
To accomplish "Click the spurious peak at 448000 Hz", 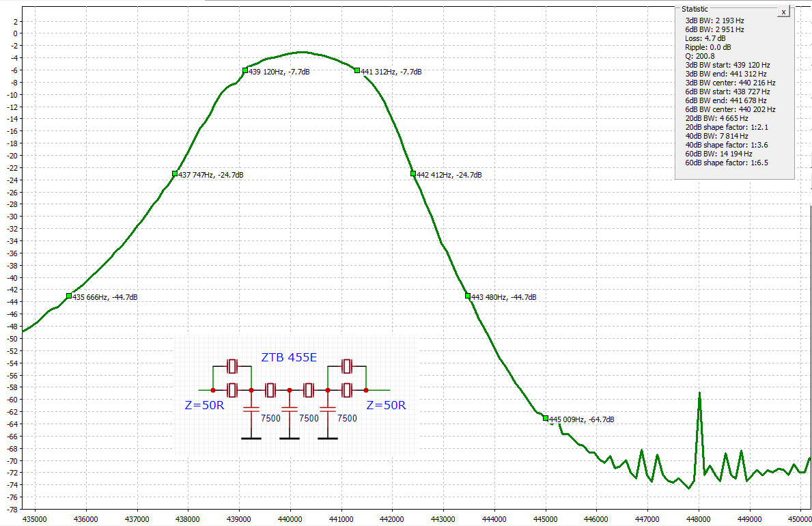I will (x=699, y=394).
